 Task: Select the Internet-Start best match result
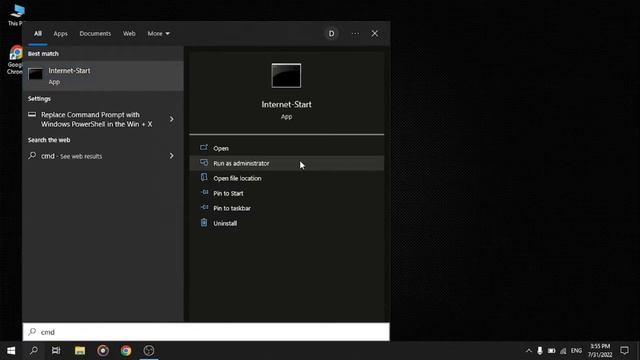(x=103, y=76)
